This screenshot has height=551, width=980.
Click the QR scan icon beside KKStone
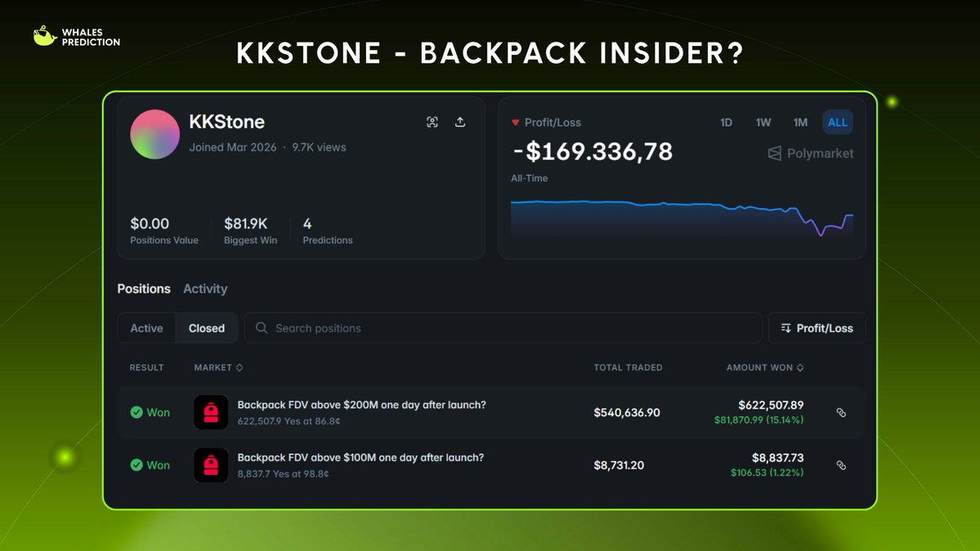pyautogui.click(x=432, y=122)
